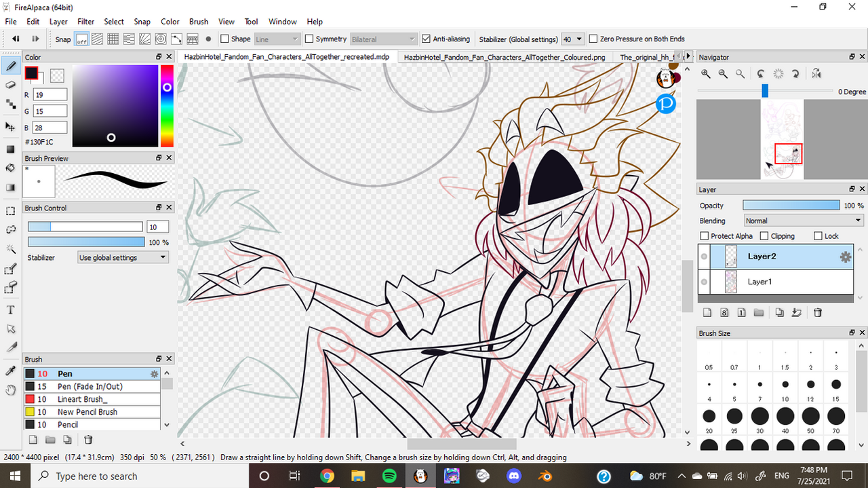
Task: Select the Pen (Fade In/Out) brush
Action: point(92,386)
